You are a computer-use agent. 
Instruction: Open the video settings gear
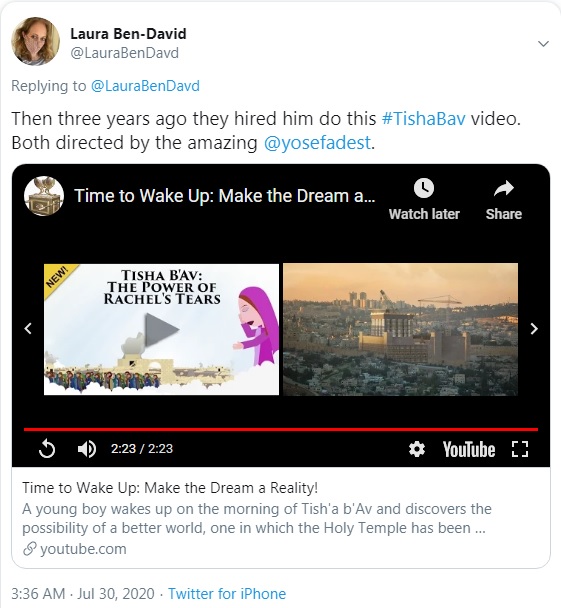click(417, 449)
